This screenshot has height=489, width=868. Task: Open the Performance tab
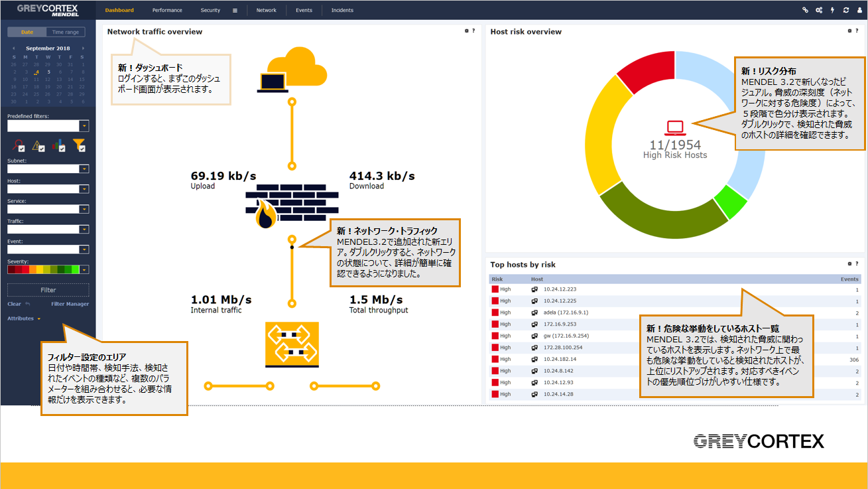click(x=167, y=10)
